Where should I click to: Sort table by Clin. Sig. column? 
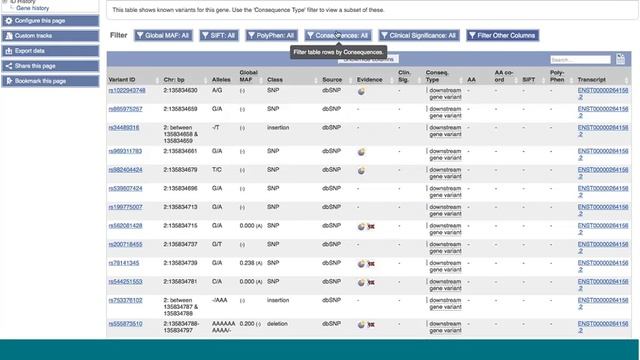point(404,76)
